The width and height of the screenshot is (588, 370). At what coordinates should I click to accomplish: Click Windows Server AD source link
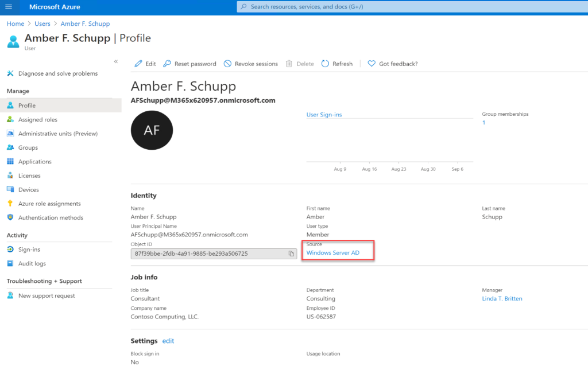[x=333, y=252]
